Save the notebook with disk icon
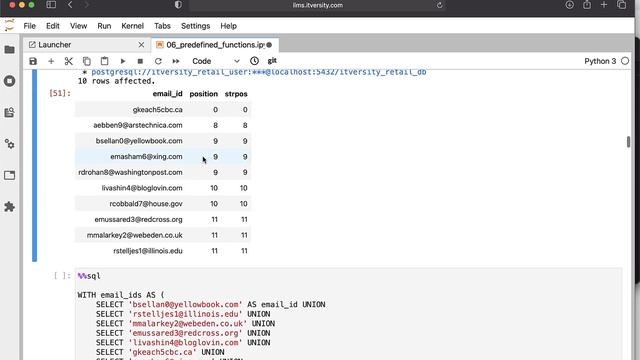 33,61
